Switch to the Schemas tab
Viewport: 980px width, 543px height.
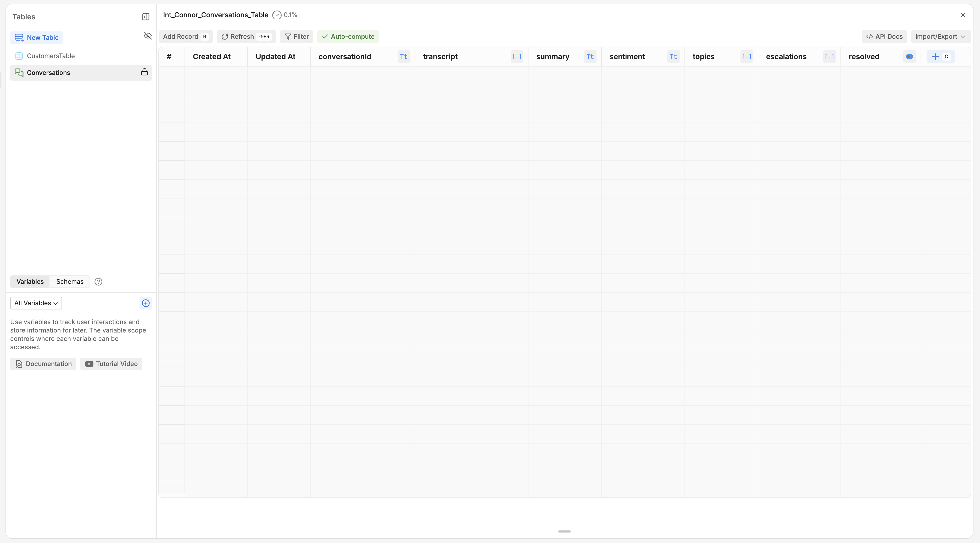[x=70, y=282]
